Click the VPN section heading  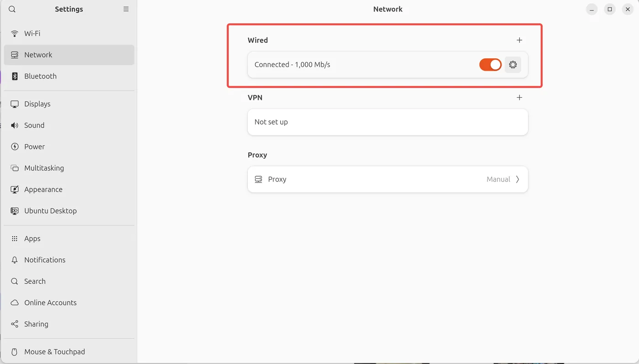[255, 98]
